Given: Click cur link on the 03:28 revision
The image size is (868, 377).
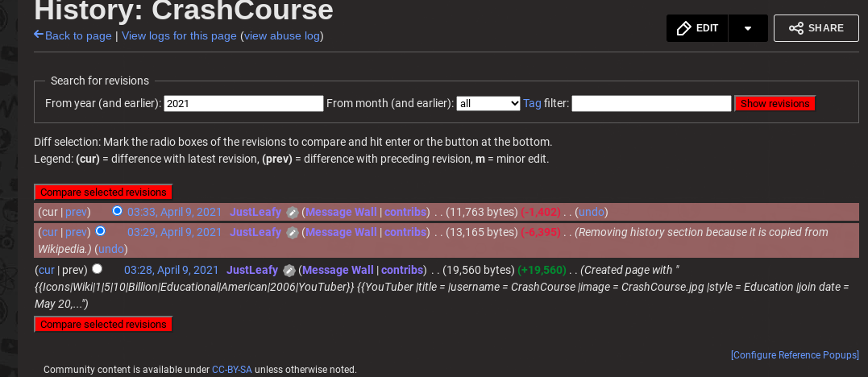Looking at the screenshot, I should click(x=47, y=270).
